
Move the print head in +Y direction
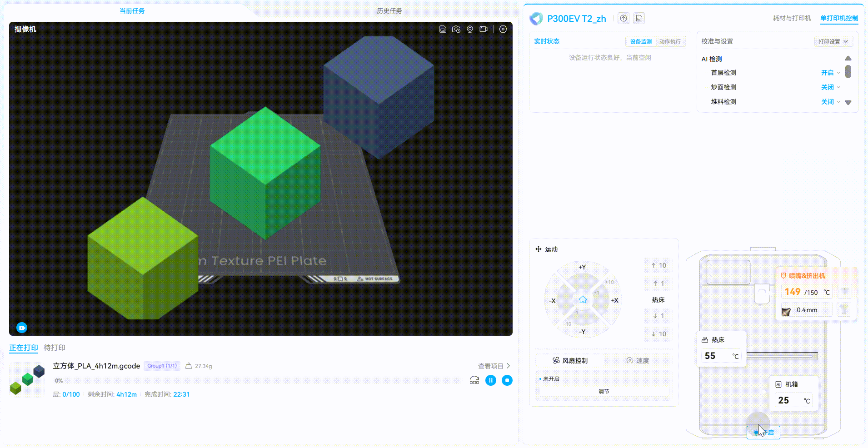(582, 267)
